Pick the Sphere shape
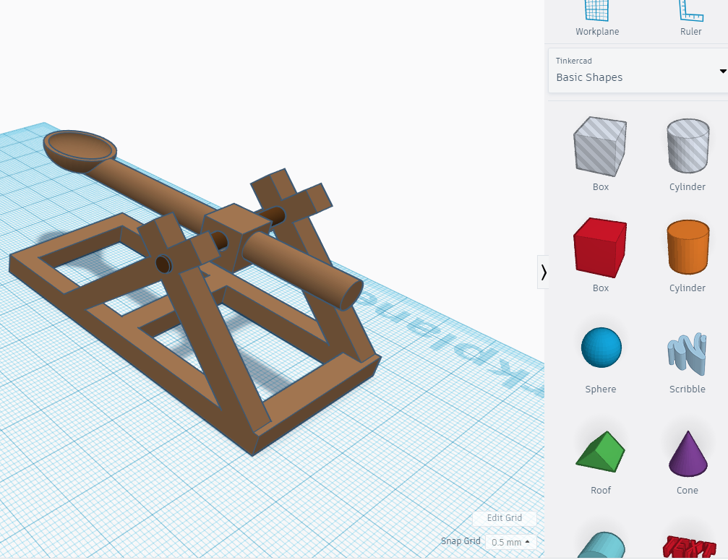This screenshot has width=728, height=560. point(600,348)
